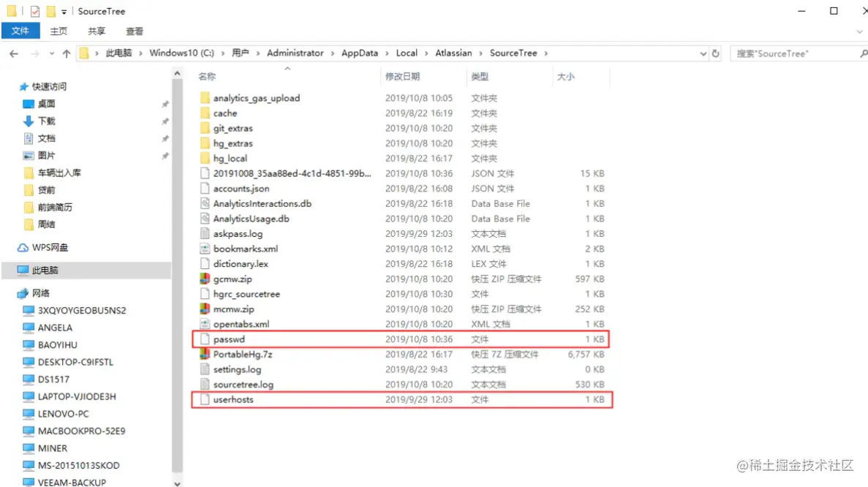Click the back navigation arrow
This screenshot has width=868, height=487.
(x=13, y=53)
